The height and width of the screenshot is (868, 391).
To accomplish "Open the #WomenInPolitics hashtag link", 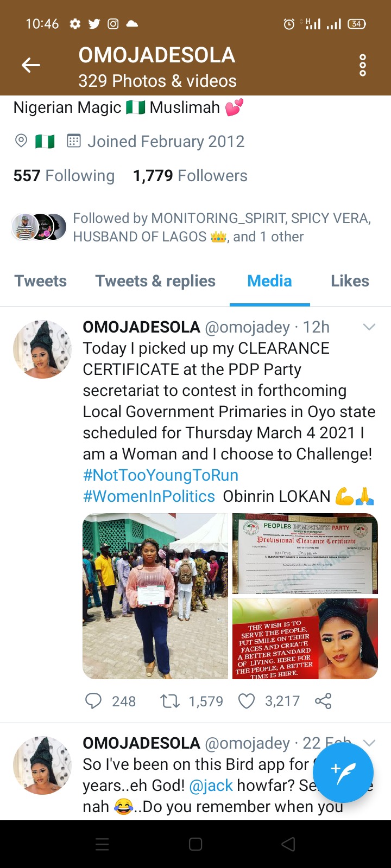I will [x=149, y=496].
